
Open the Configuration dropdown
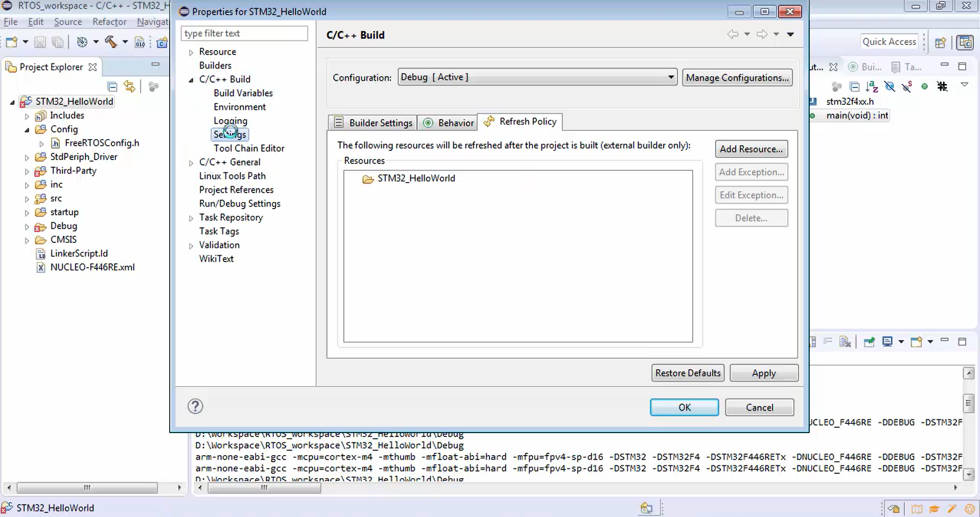(x=537, y=77)
